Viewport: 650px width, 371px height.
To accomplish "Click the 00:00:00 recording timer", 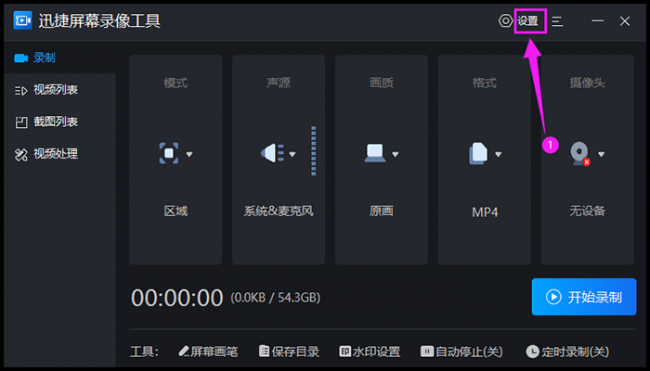I will pyautogui.click(x=177, y=298).
